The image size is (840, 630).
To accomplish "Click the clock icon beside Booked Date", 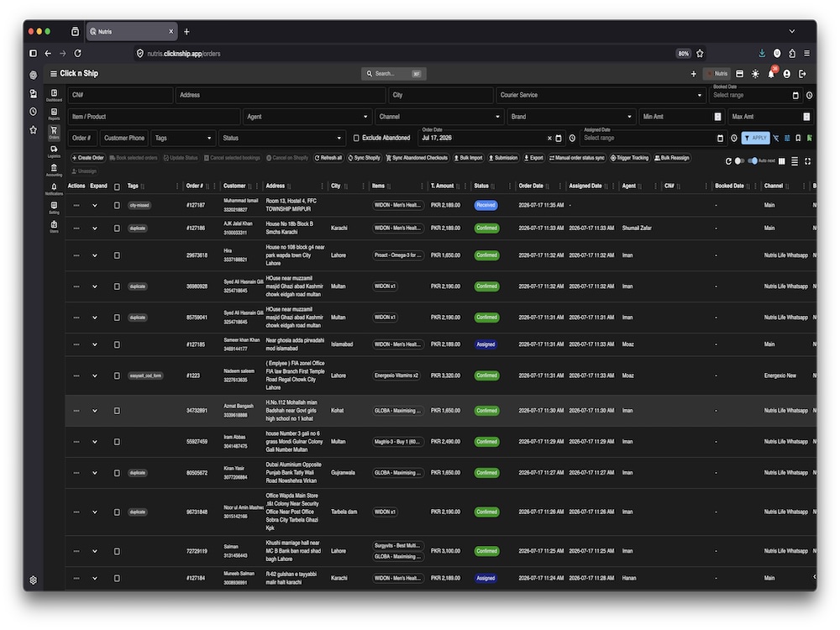I will coord(810,96).
